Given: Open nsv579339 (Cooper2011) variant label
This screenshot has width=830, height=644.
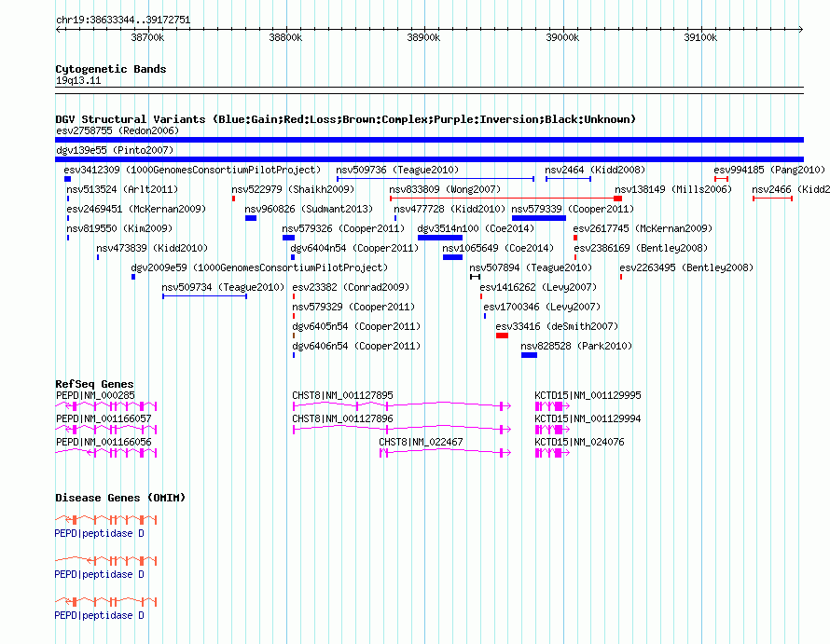Looking at the screenshot, I should (x=573, y=209).
